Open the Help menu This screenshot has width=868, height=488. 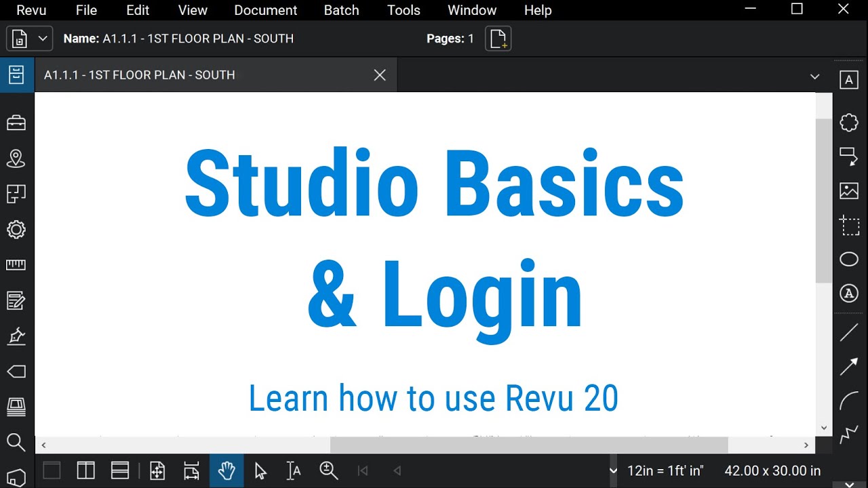[538, 10]
